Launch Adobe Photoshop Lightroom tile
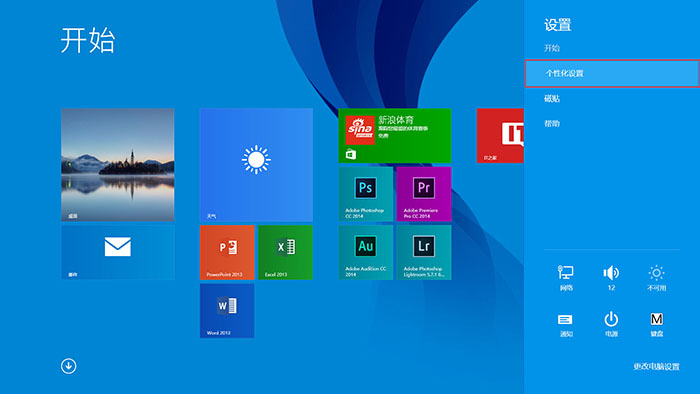The height and width of the screenshot is (394, 700). pyautogui.click(x=424, y=253)
